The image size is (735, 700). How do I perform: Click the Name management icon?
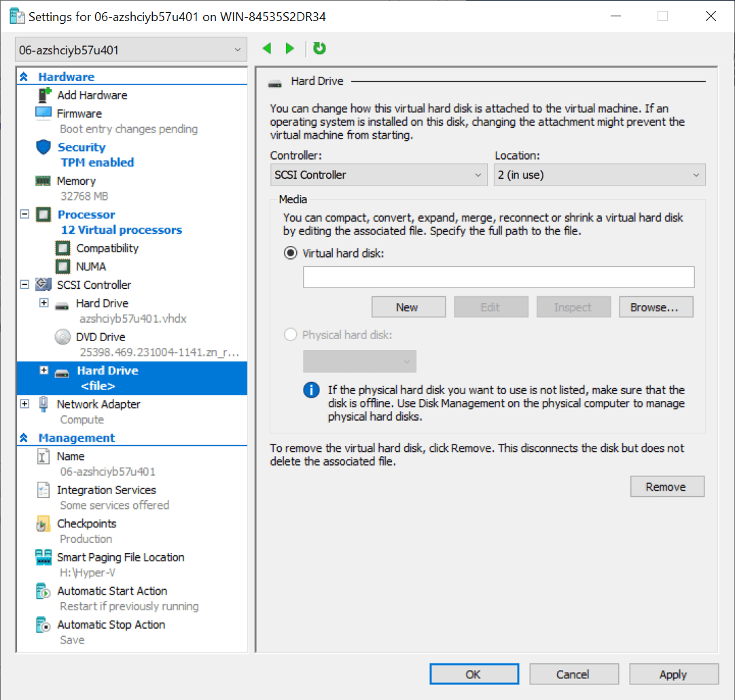tap(43, 456)
